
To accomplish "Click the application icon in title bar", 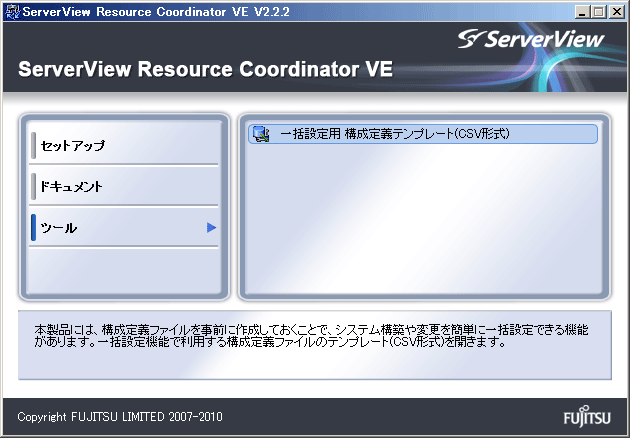I will point(13,12).
